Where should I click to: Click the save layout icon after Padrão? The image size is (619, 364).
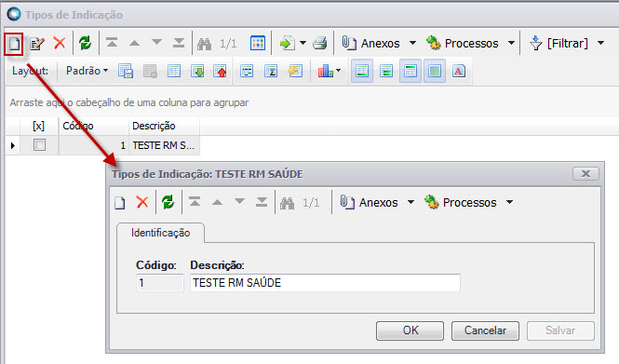tap(126, 71)
